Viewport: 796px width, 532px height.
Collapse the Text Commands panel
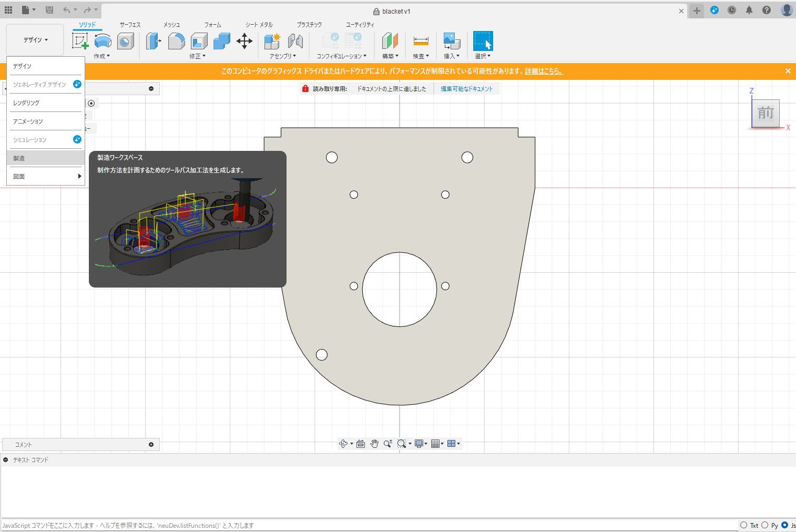(5, 460)
